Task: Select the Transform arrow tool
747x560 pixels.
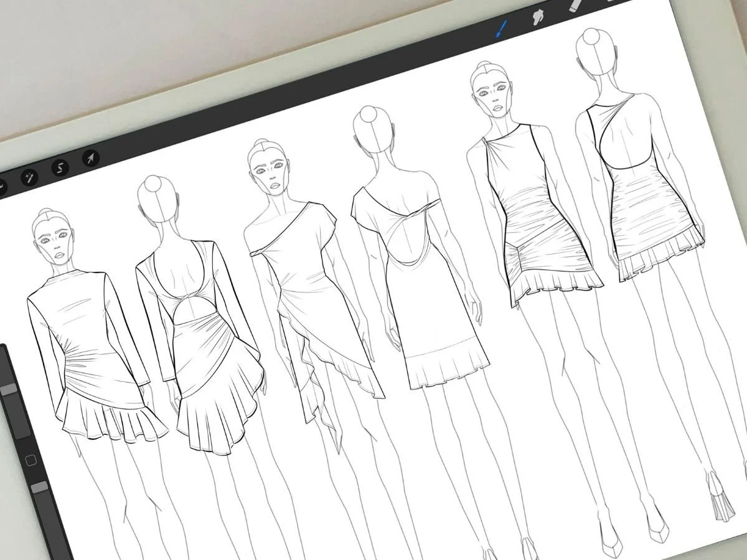Action: pos(91,158)
